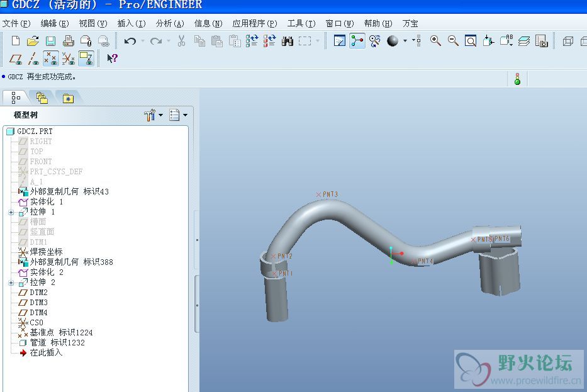This screenshot has width=587, height=392.
Task: Undo the last operation
Action: pyautogui.click(x=130, y=41)
